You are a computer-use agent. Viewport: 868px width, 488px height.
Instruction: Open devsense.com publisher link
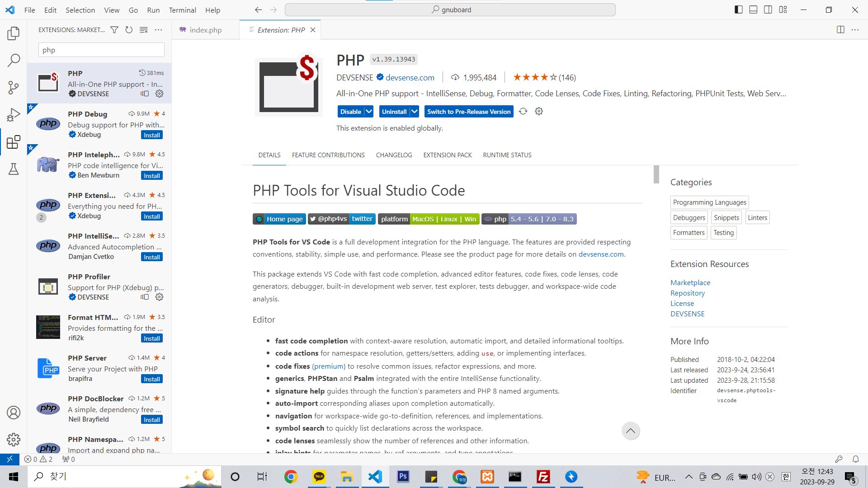click(410, 78)
